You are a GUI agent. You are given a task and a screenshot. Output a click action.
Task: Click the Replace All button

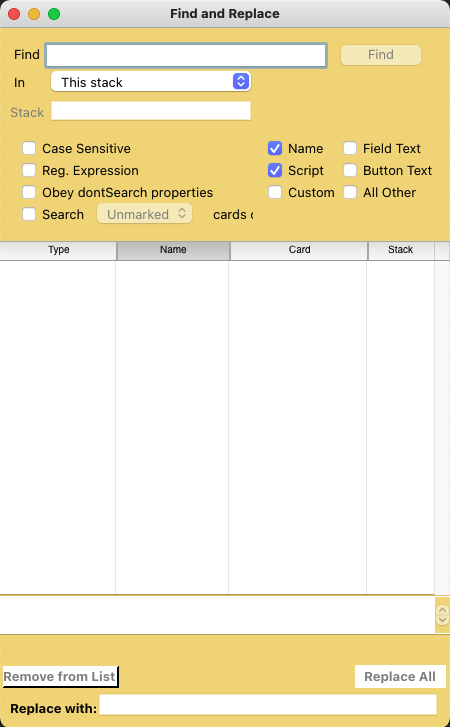click(400, 677)
